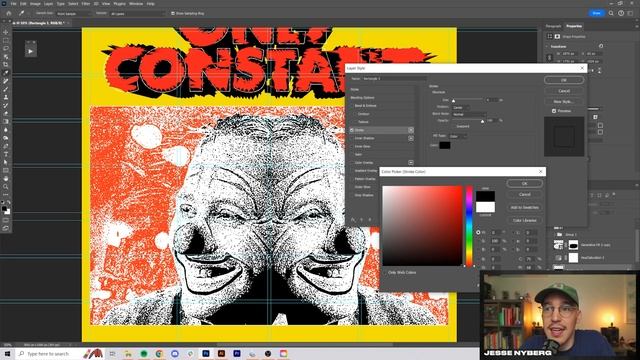The image size is (640, 360).
Task: Click the rainbow hue slider strip
Action: [469, 226]
